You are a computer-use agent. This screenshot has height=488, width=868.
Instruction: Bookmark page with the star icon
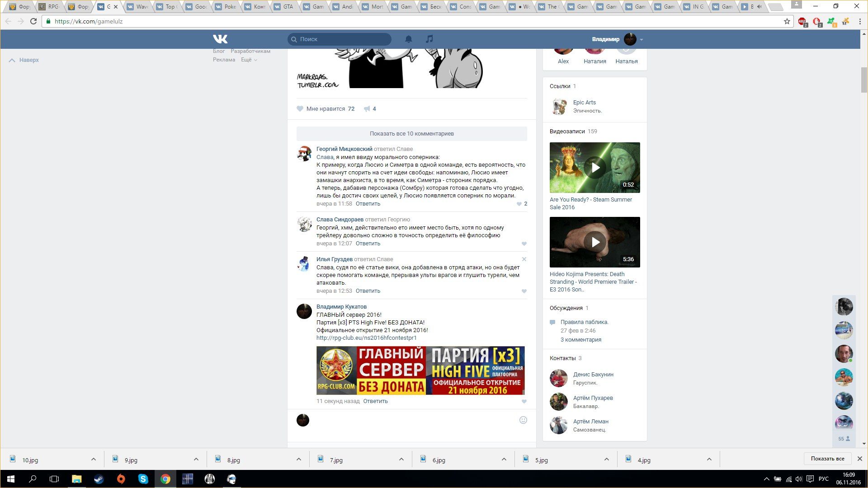787,21
